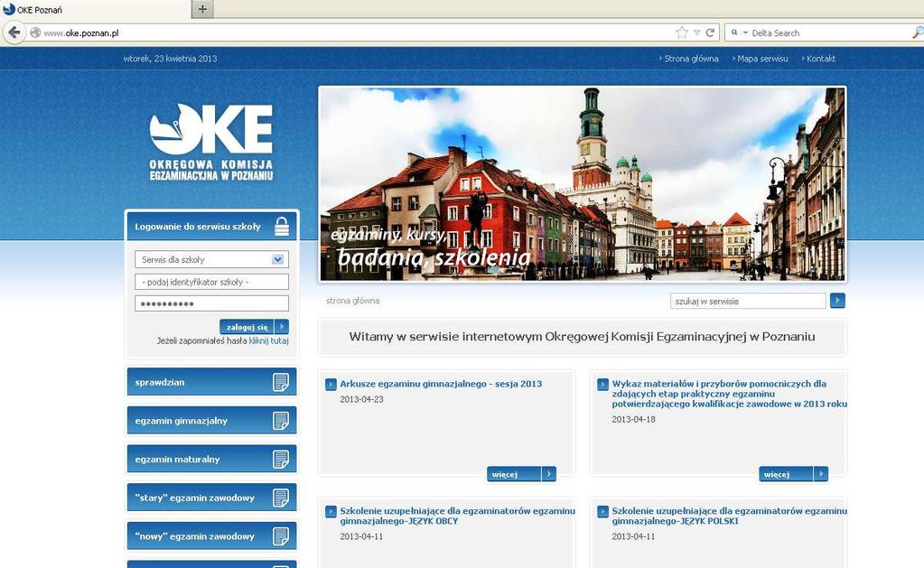Viewport: 924px width, 568px height.
Task: Click the 2013-04-18 date under Wykaz materiałów
Action: coord(633,419)
